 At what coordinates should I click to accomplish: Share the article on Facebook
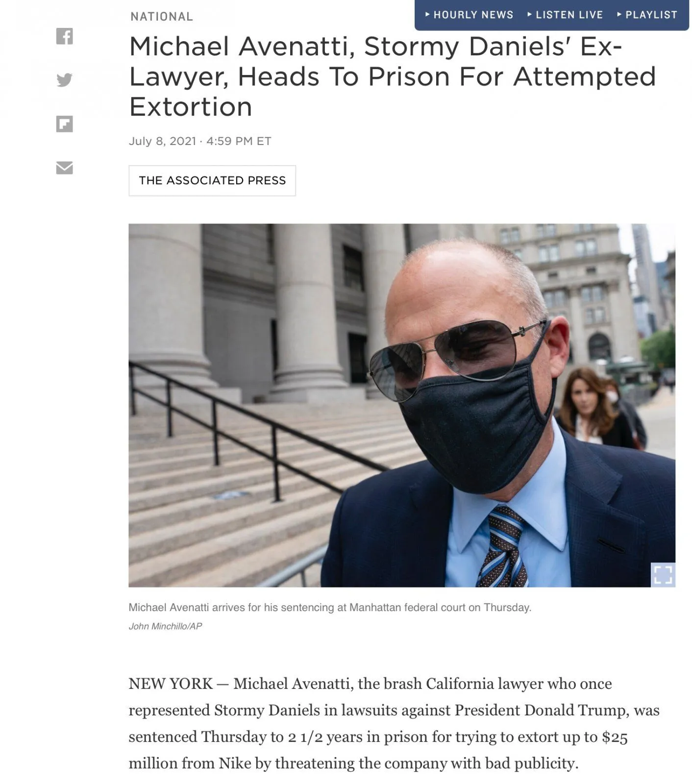64,36
